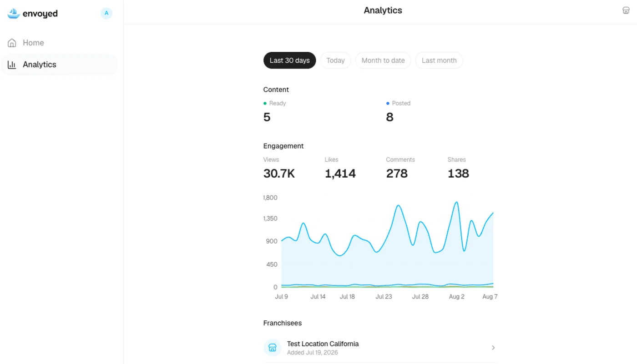The height and width of the screenshot is (364, 637).
Task: Click the Analytics bar chart icon in sidebar
Action: click(12, 65)
